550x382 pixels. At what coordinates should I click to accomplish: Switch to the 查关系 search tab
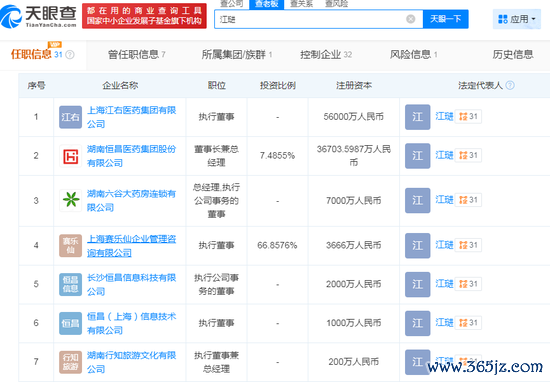tap(301, 4)
